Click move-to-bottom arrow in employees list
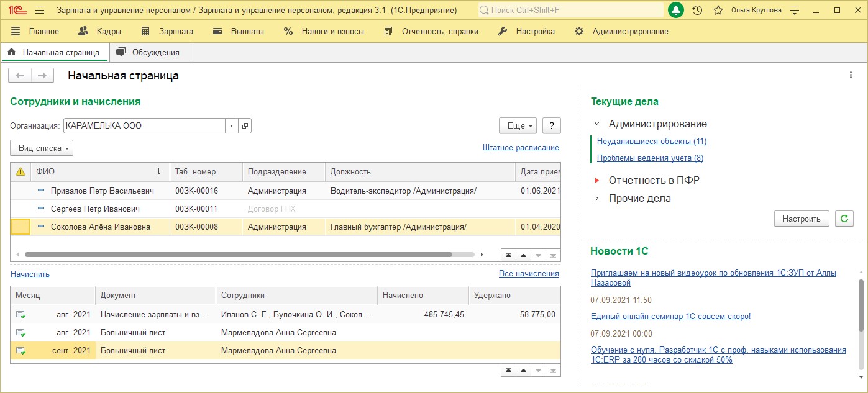 [553, 255]
